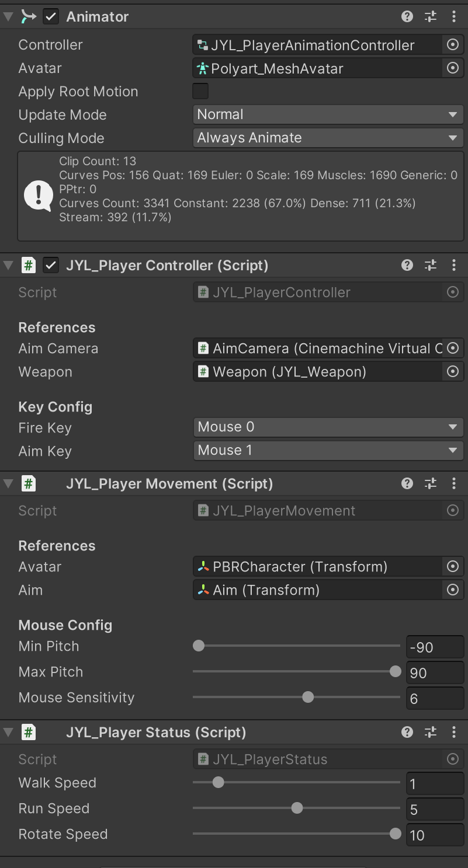This screenshot has height=868, width=468.
Task: Open Animator component help reference
Action: pos(407,17)
